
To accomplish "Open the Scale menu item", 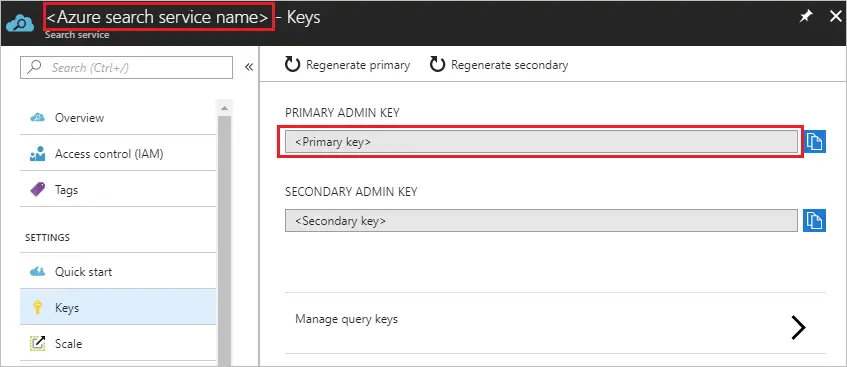I will point(118,343).
